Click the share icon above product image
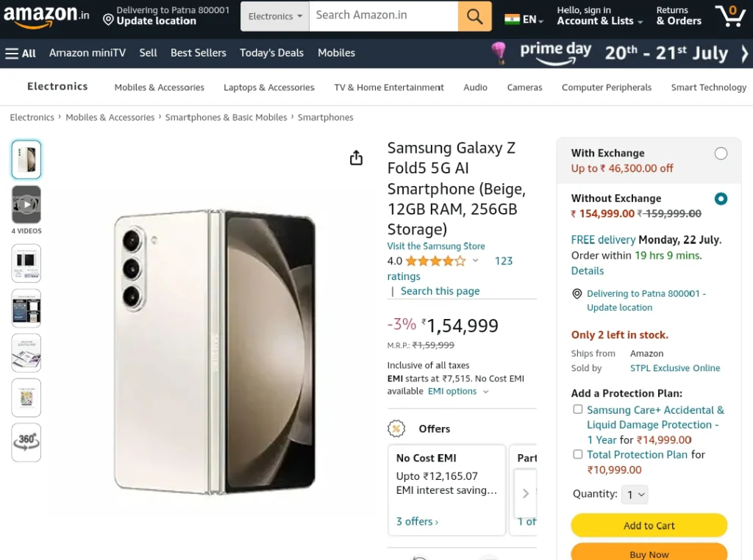The height and width of the screenshot is (560, 753). 356,157
